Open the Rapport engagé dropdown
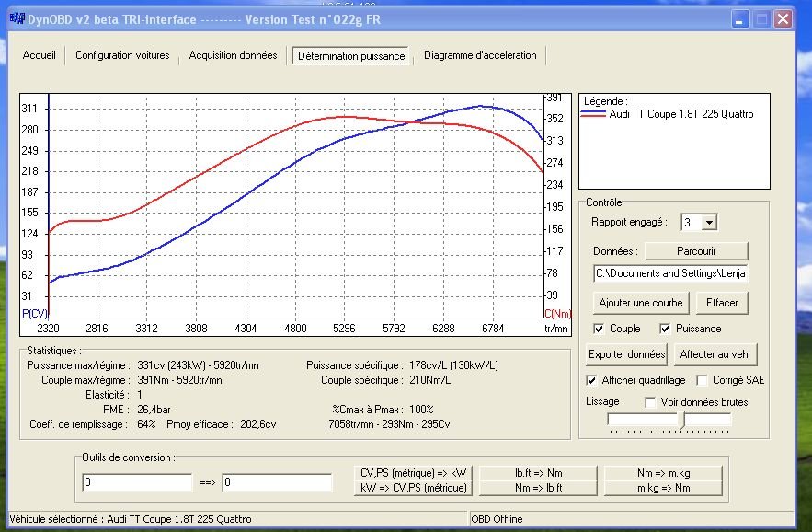 coord(708,223)
